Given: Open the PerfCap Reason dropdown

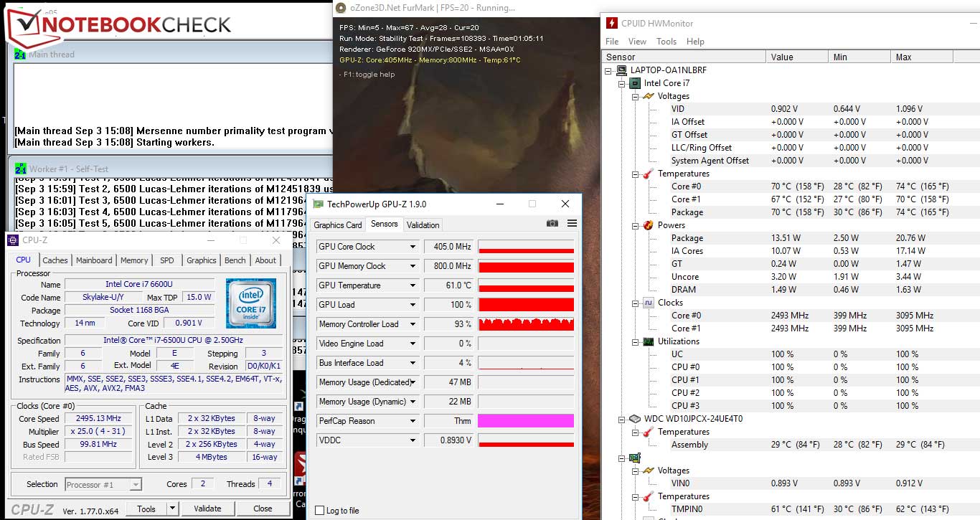Looking at the screenshot, I should [x=413, y=421].
